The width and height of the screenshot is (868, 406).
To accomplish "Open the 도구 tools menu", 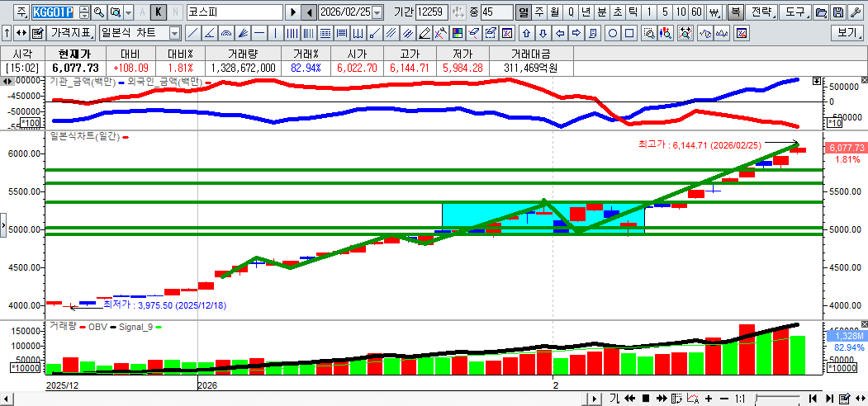I will (x=795, y=12).
